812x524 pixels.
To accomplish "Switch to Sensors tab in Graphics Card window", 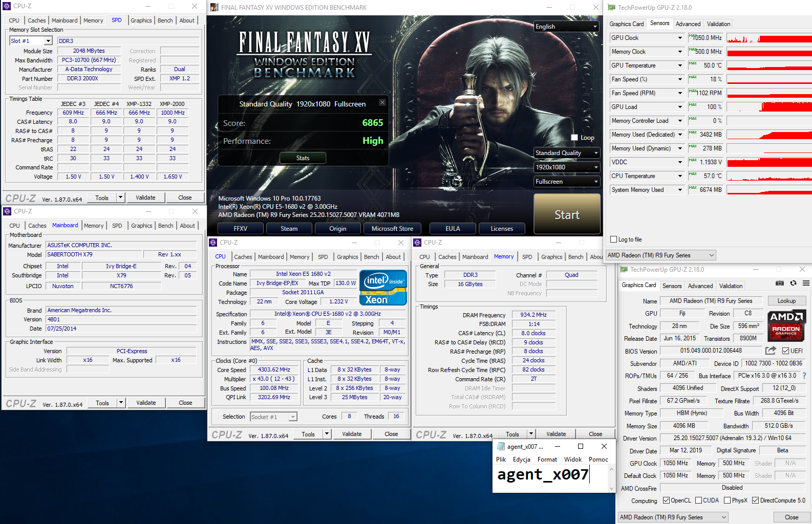I will point(672,286).
